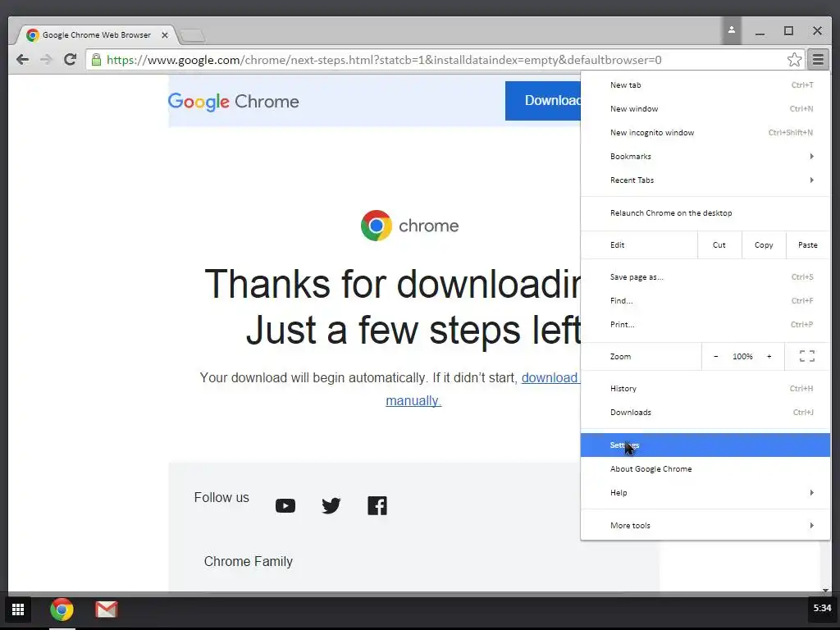The image size is (840, 630).
Task: Enter fullscreen using the zoom row icon
Action: [x=807, y=356]
